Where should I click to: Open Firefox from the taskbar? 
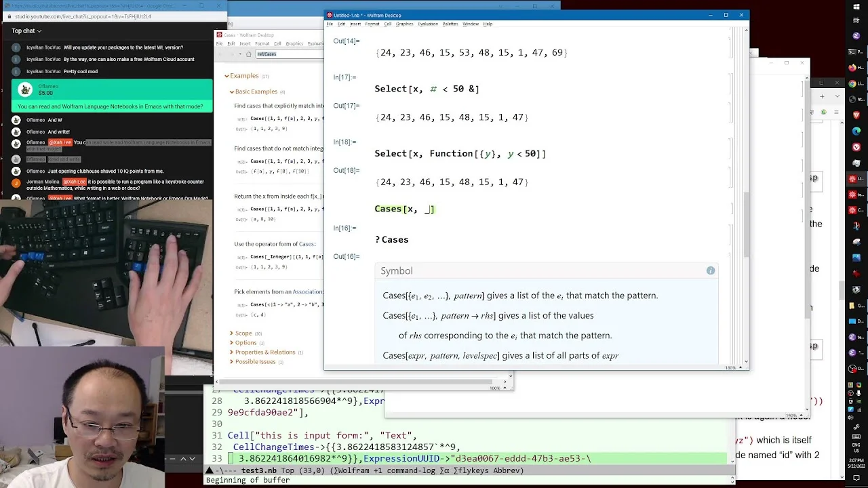(x=852, y=68)
